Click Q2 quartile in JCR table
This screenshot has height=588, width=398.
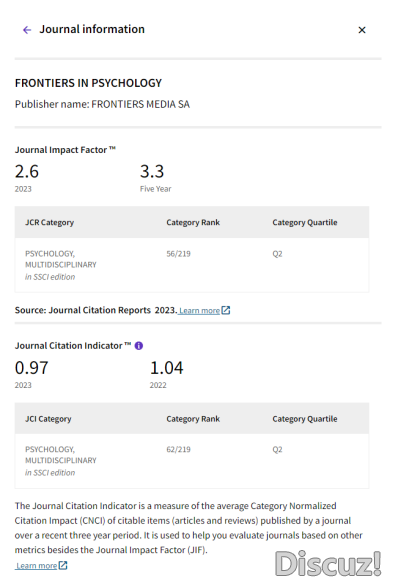click(277, 254)
